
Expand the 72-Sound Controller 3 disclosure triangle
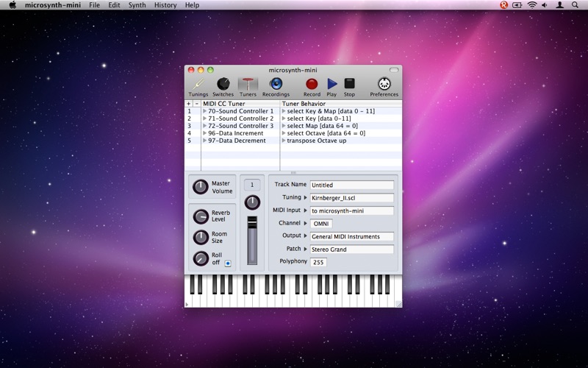[205, 126]
